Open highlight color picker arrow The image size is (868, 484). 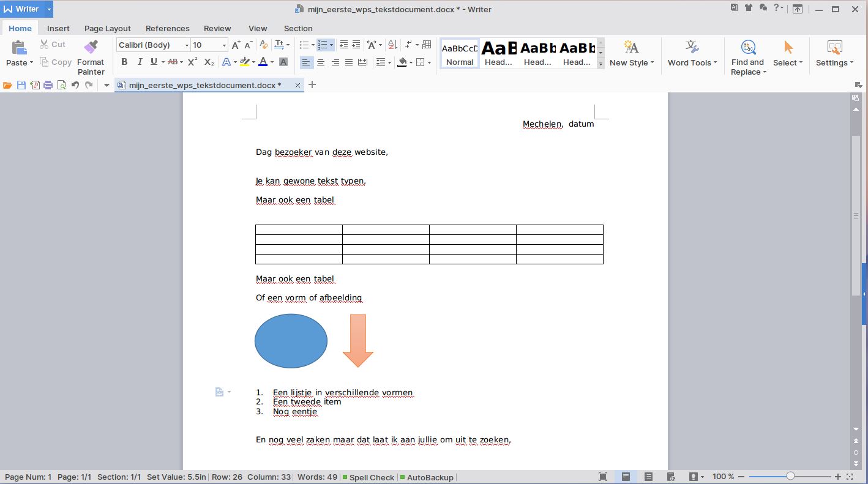click(x=253, y=62)
